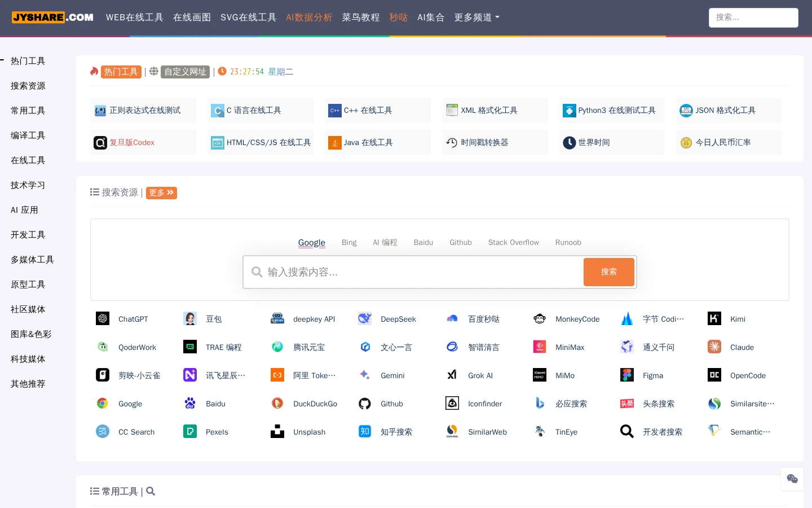
Task: Open the Pexels icon
Action: tap(190, 432)
